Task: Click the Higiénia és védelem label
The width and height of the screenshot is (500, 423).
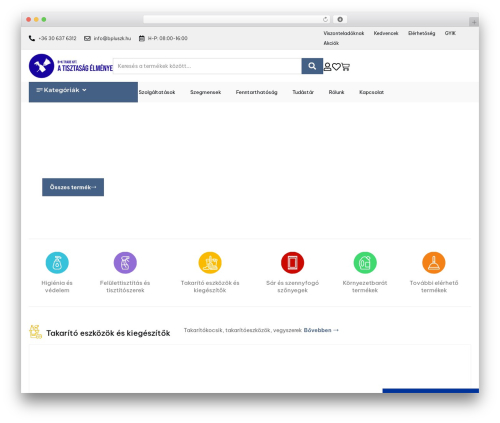Action: click(x=57, y=286)
